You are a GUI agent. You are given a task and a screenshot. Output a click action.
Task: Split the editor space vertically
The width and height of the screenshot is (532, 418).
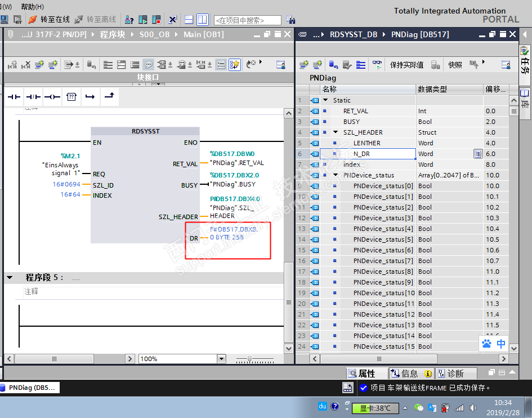click(203, 19)
